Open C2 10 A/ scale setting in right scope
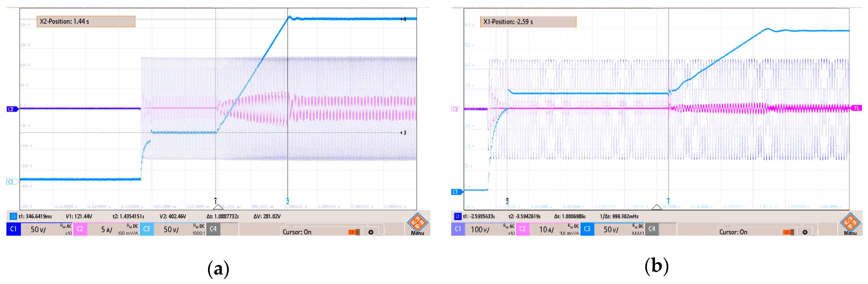868x284 pixels. [x=546, y=229]
